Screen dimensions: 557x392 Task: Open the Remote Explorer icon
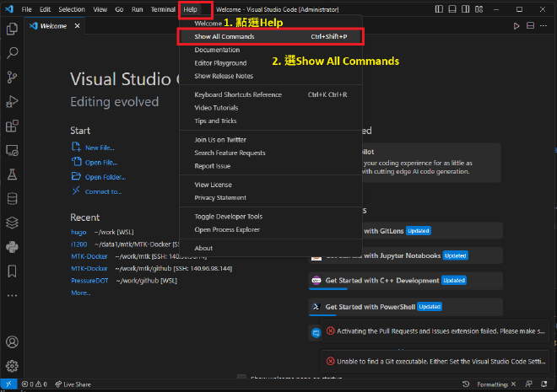pos(12,150)
